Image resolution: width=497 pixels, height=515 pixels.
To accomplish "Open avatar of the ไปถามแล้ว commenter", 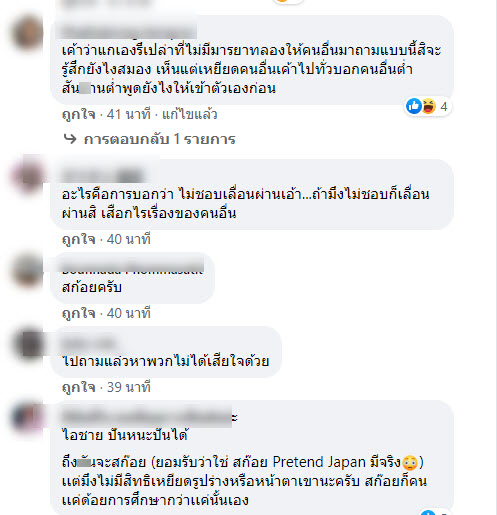I will [28, 344].
